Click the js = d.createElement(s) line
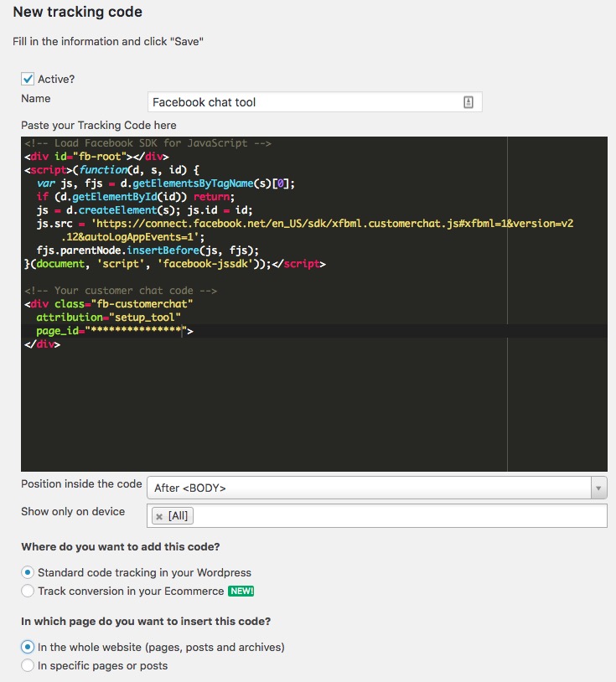The image size is (616, 682). pyautogui.click(x=144, y=210)
